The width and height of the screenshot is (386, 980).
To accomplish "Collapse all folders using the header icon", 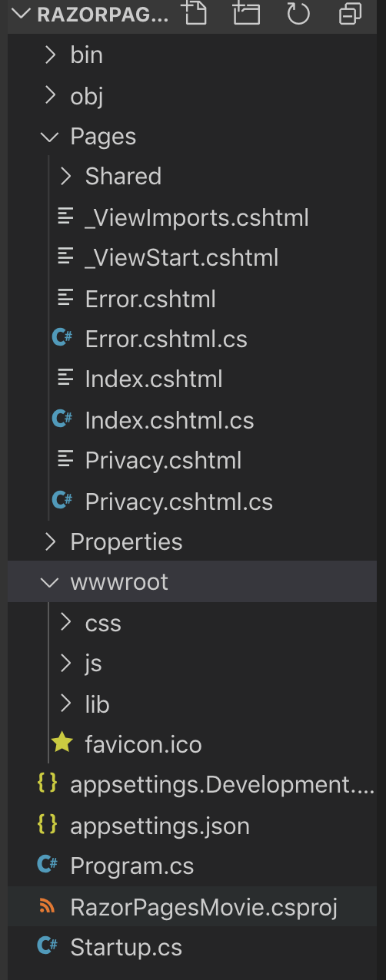I will coord(350,13).
